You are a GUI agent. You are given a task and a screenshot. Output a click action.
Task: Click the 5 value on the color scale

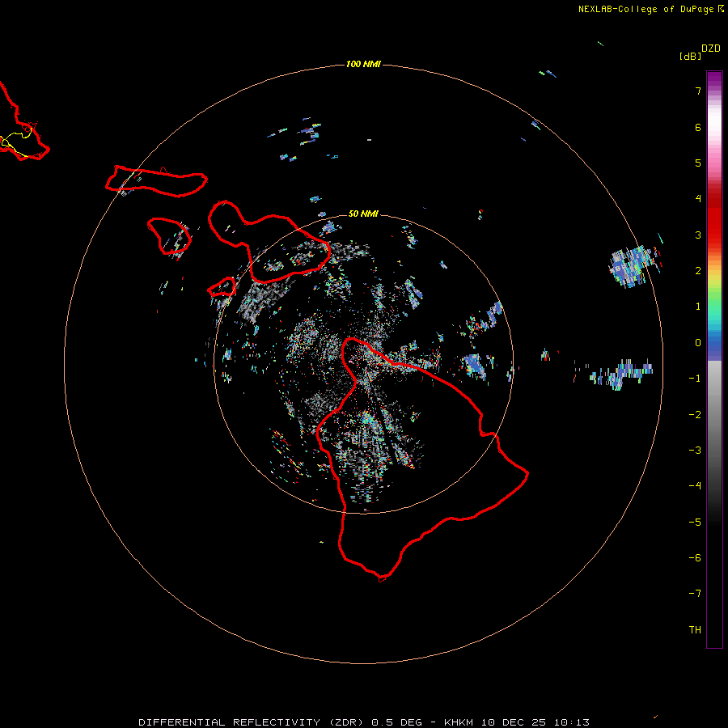coord(698,163)
